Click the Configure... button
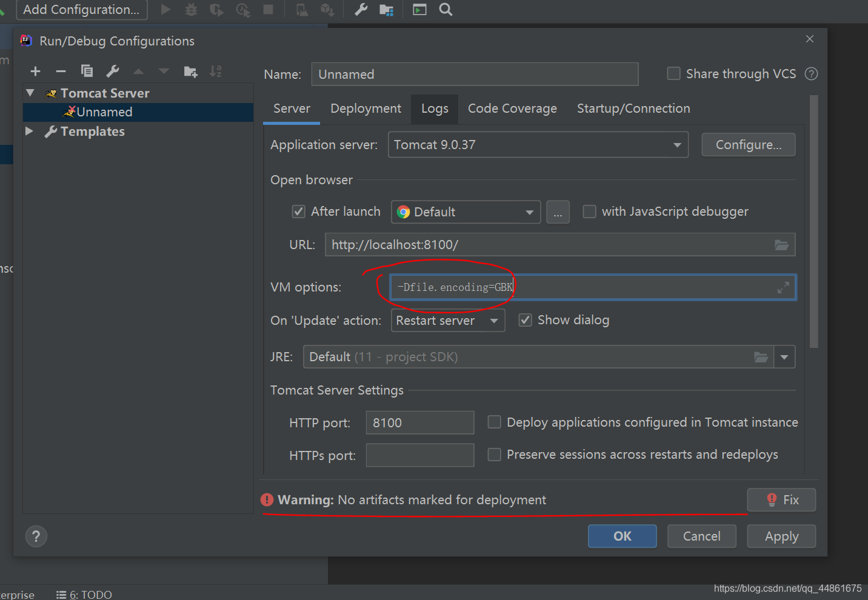Screen dimensions: 868x600 749,145
